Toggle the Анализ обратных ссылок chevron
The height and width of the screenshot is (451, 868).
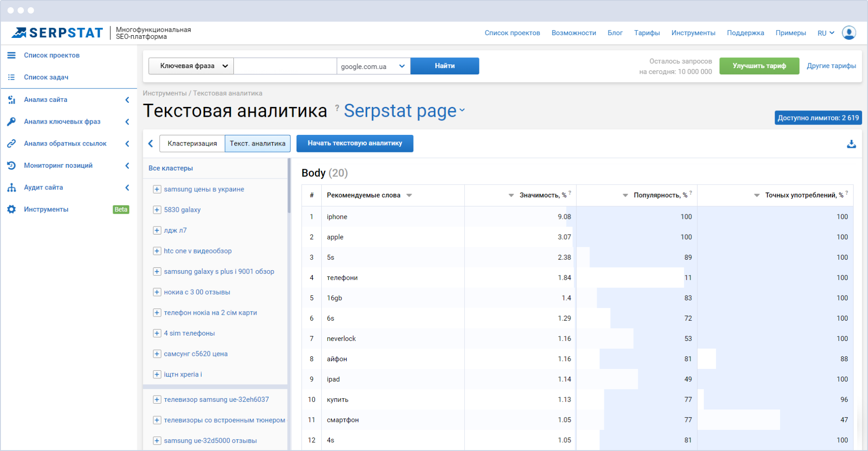127,143
